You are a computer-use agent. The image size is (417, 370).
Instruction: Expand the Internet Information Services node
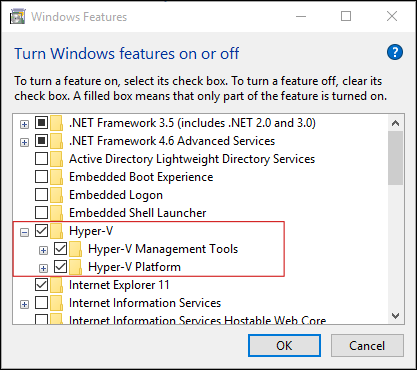point(24,304)
